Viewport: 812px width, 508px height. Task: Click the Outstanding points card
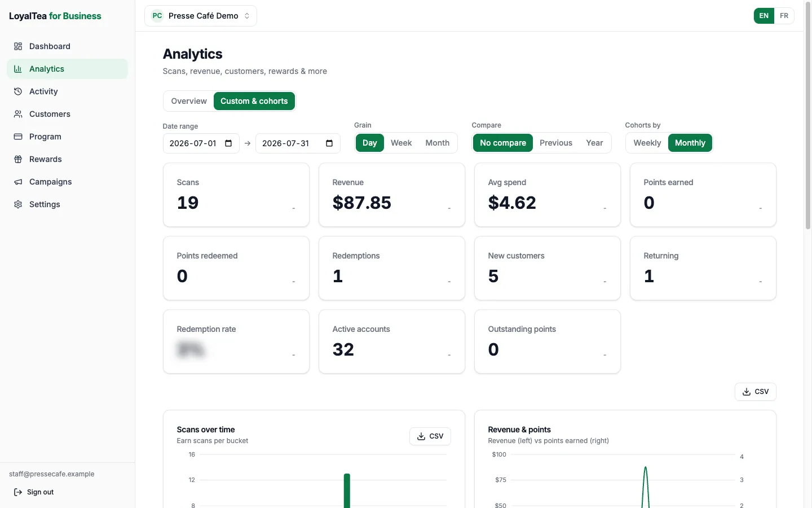(x=548, y=341)
